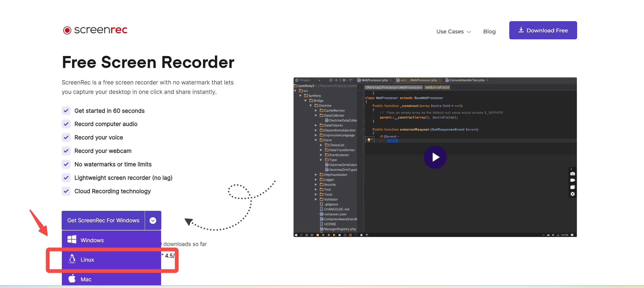Click the checkmark beside Record your webcam
Viewport: 644px width, 288px height.
point(66,151)
